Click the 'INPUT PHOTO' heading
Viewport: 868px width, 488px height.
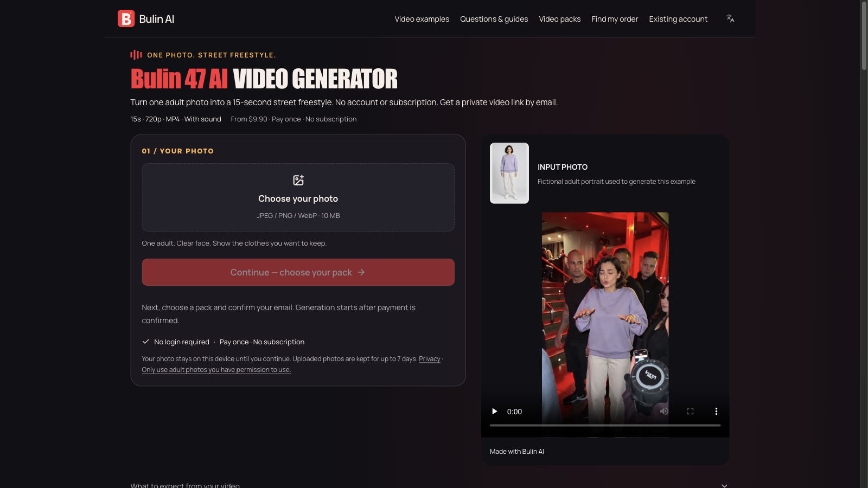(x=563, y=167)
